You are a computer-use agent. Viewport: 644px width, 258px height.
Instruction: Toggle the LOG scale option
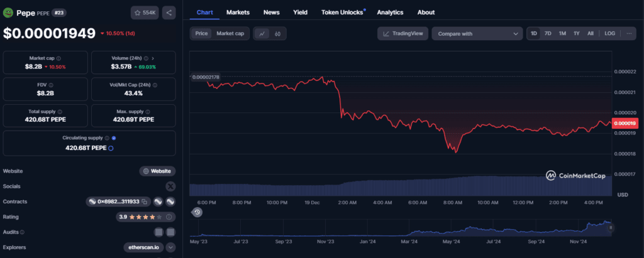click(610, 34)
